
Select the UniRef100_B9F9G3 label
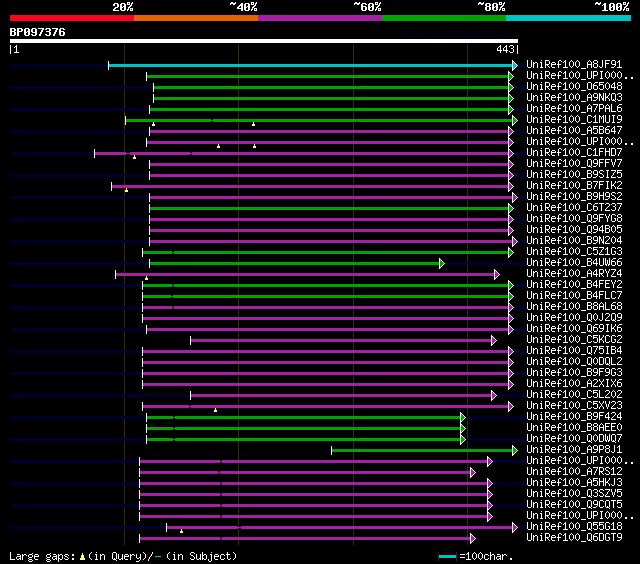pos(574,373)
